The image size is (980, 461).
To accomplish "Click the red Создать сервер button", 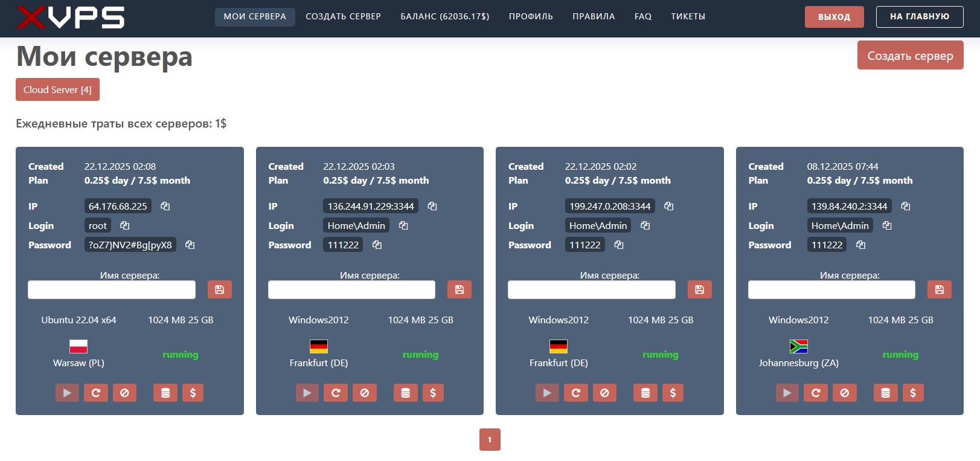I will pyautogui.click(x=910, y=56).
